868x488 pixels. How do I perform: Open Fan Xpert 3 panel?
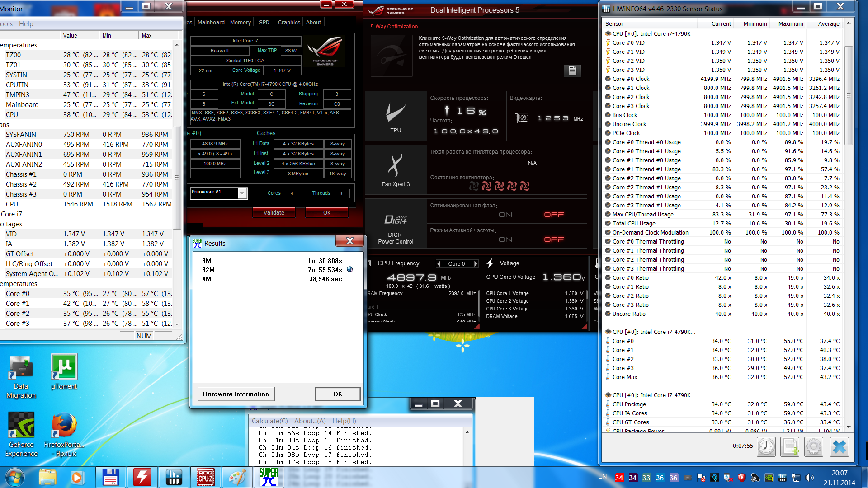396,170
